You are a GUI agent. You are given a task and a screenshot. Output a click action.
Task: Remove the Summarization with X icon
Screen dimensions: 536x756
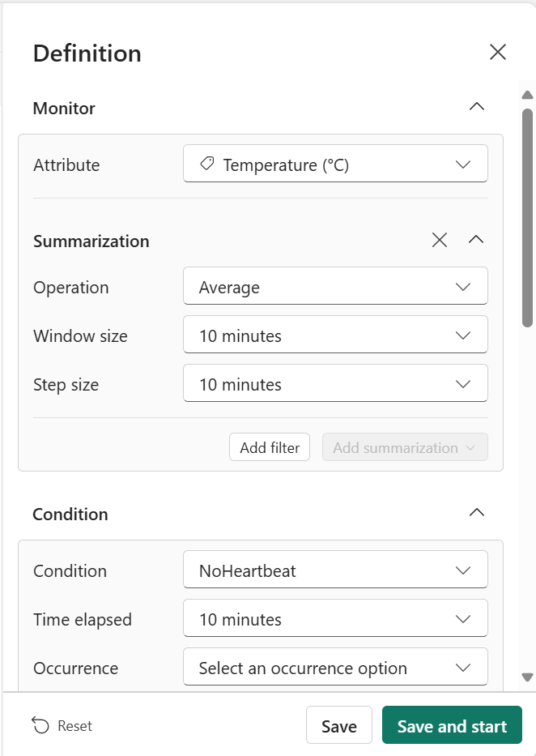click(x=439, y=240)
